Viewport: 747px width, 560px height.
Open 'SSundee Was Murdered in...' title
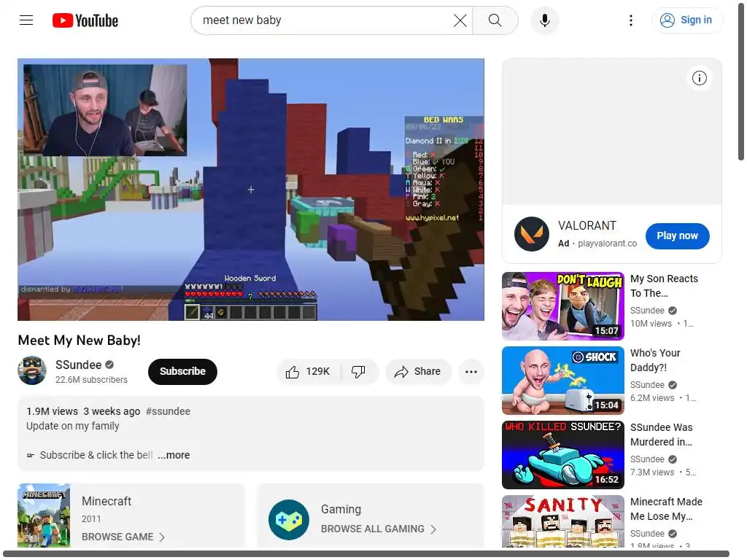pos(661,435)
